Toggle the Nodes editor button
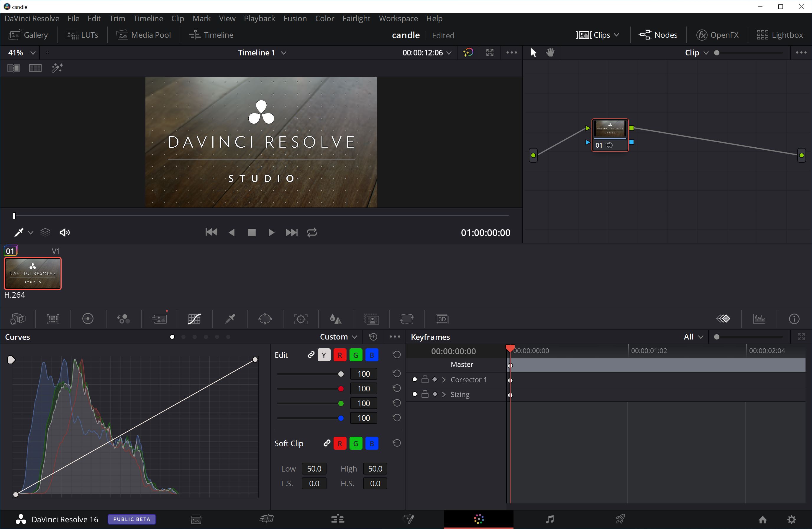This screenshot has height=529, width=812. pyautogui.click(x=658, y=35)
